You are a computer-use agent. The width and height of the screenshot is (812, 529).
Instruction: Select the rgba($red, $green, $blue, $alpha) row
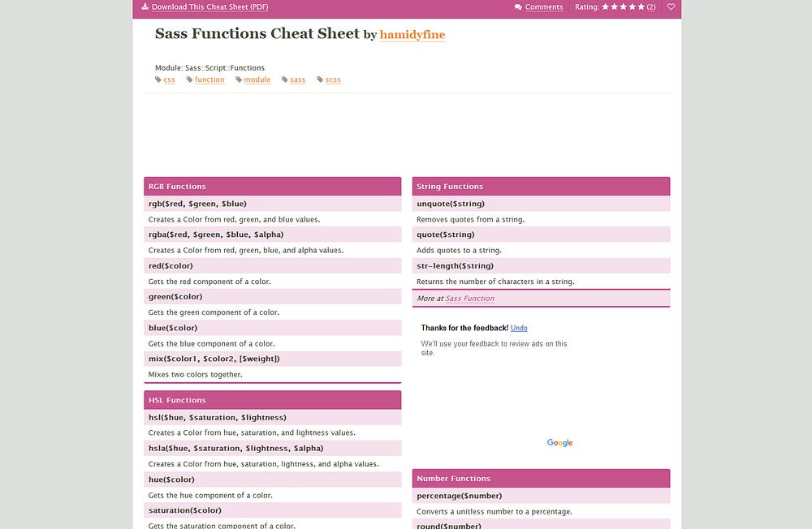tap(272, 234)
